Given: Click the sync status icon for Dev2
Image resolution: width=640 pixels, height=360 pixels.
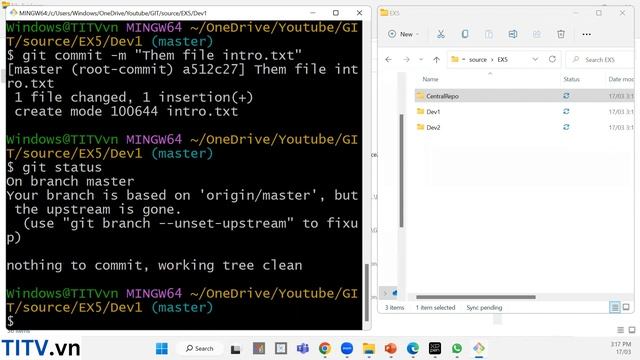Looking at the screenshot, I should pos(566,127).
